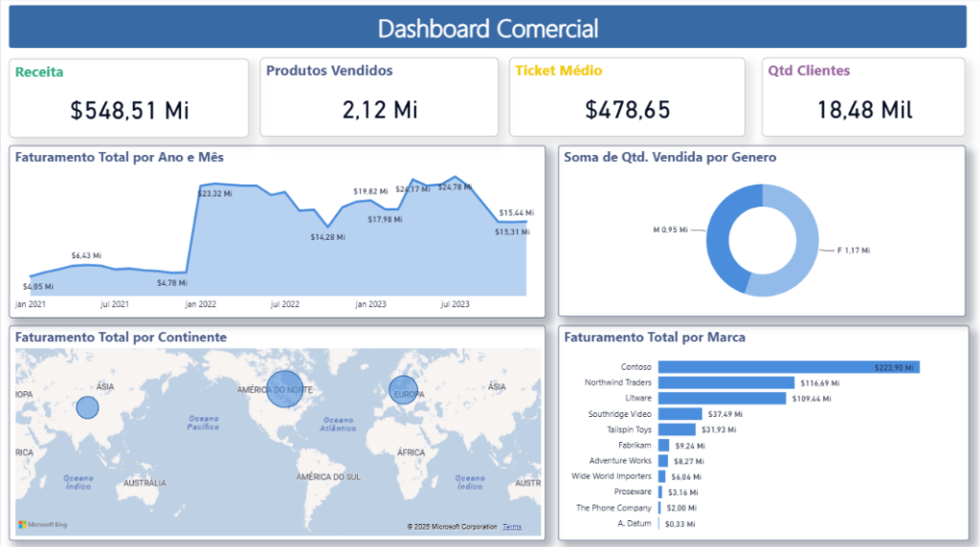This screenshot has height=547, width=980.
Task: Select the Southridge Video bar
Action: [680, 414]
